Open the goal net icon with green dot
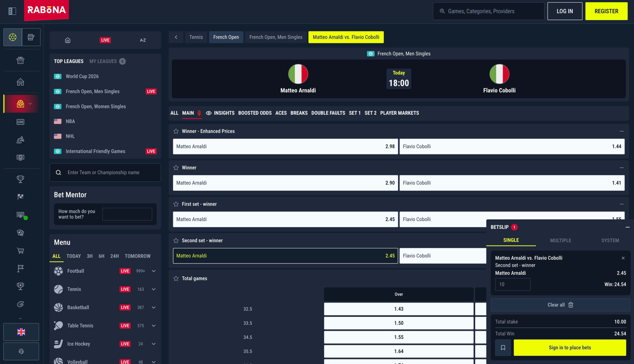634x364 pixels. [x=21, y=215]
